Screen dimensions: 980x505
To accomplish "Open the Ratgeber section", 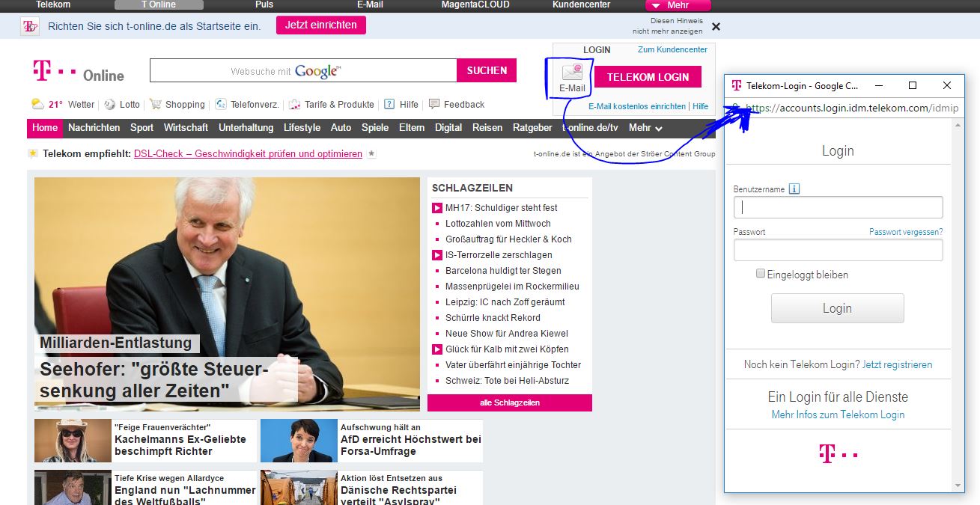I will (532, 128).
